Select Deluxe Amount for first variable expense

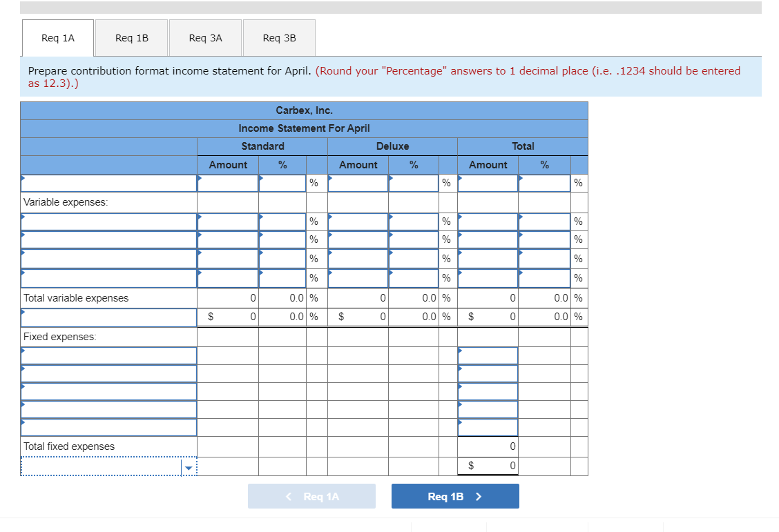click(x=358, y=221)
